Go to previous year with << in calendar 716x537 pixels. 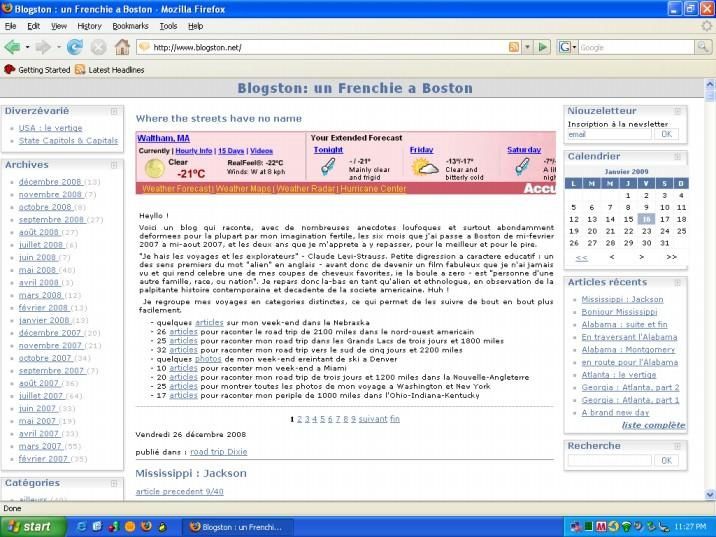coord(581,258)
